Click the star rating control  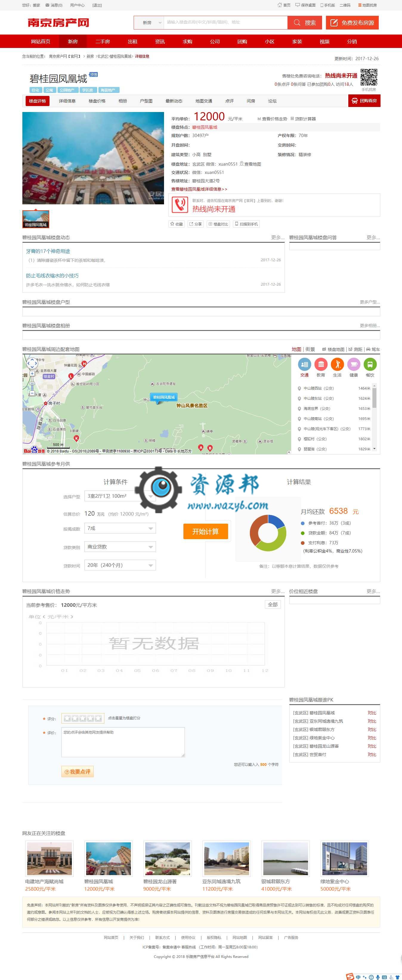click(x=83, y=718)
